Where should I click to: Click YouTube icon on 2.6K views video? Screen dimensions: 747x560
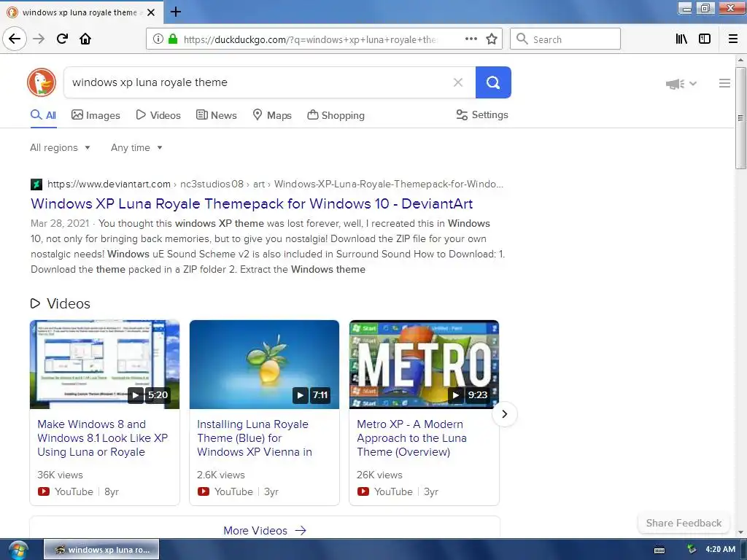204,491
